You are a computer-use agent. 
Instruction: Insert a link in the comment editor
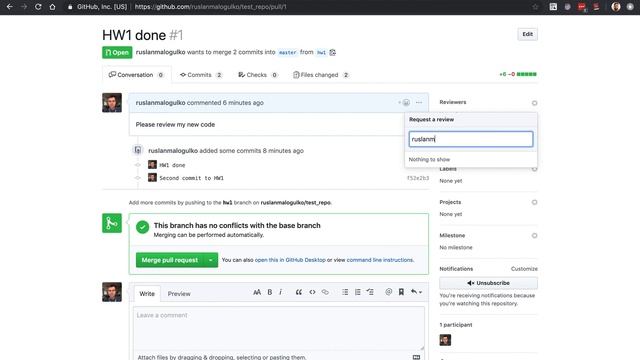[x=325, y=292]
